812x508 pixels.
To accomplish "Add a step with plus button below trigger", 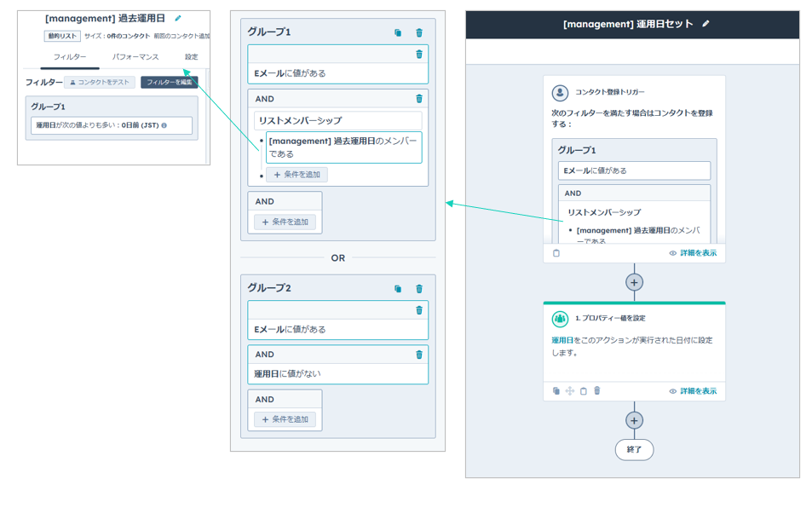I will tap(634, 282).
